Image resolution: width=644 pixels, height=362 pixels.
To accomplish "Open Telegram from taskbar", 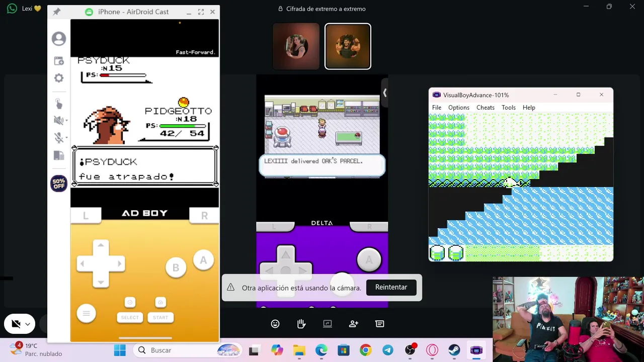I will (387, 350).
